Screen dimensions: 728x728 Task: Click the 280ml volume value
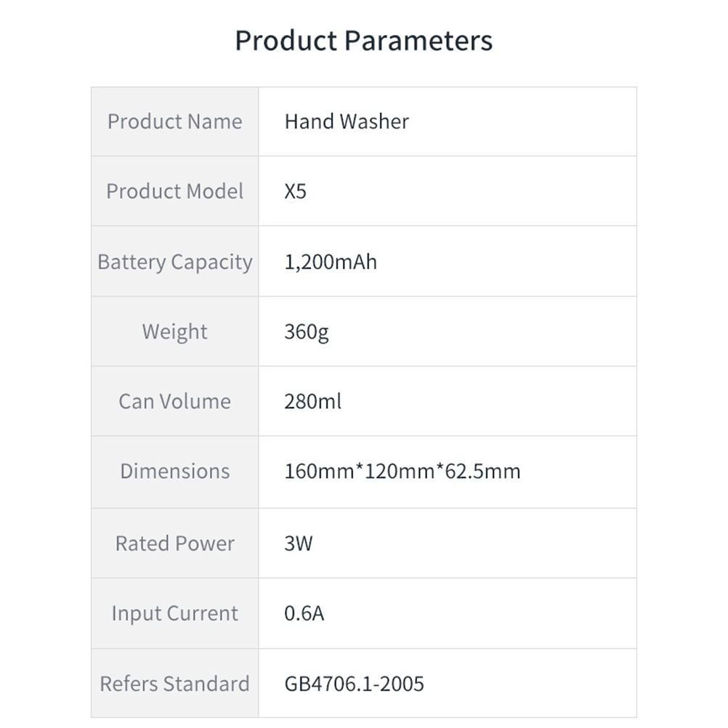pyautogui.click(x=312, y=401)
